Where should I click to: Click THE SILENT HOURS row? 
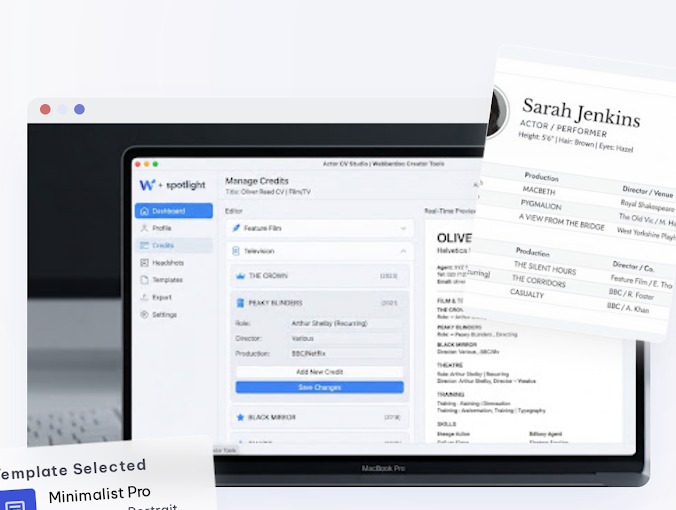[545, 268]
